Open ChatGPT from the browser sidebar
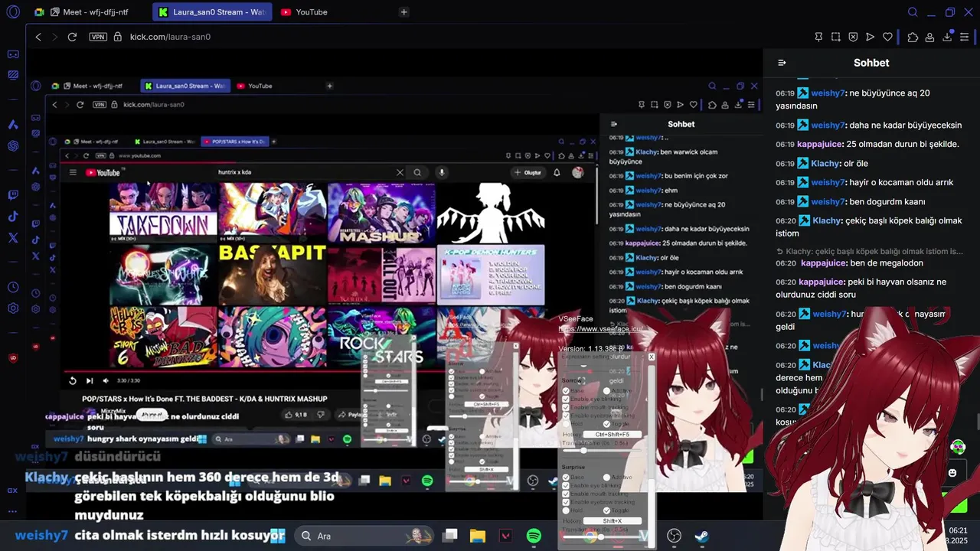 coord(13,145)
